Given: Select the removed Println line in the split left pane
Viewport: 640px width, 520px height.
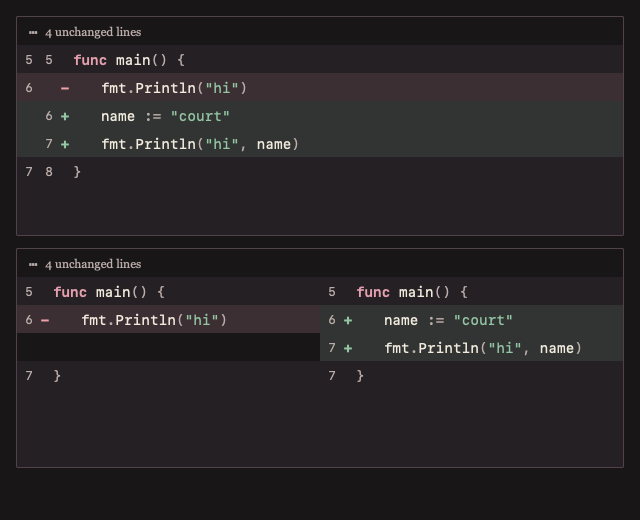Looking at the screenshot, I should 169,319.
